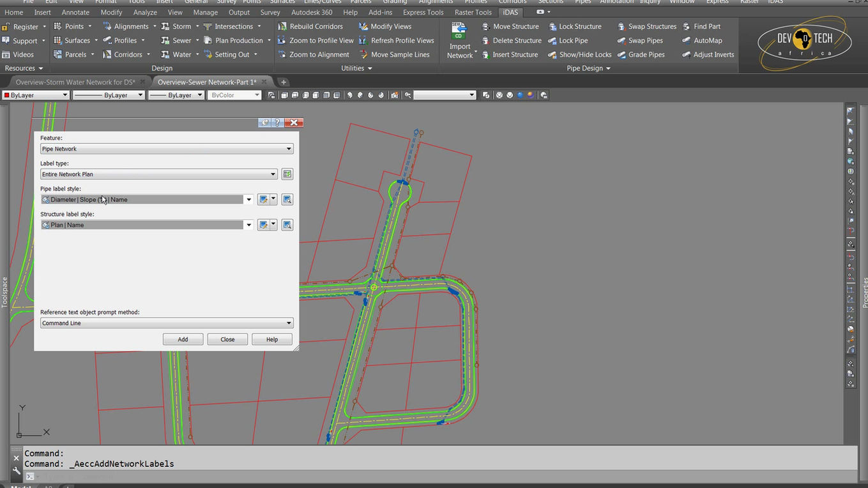Open the Find Part tool
This screenshot has height=488, width=868.
tap(701, 26)
